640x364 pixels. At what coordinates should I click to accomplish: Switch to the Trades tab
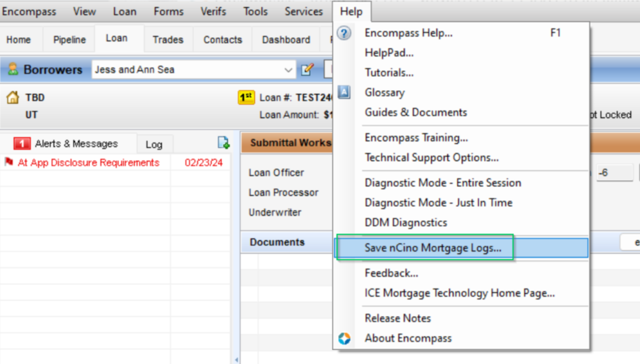pyautogui.click(x=168, y=40)
